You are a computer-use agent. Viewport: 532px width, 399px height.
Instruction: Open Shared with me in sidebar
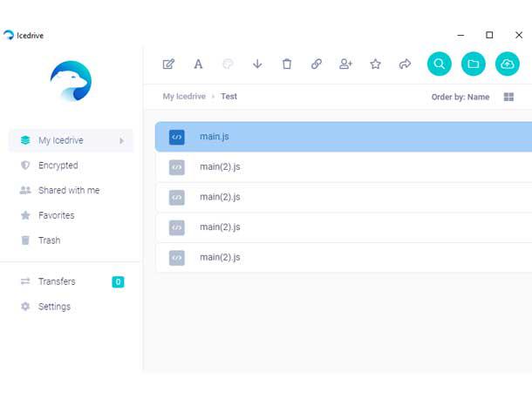click(68, 190)
